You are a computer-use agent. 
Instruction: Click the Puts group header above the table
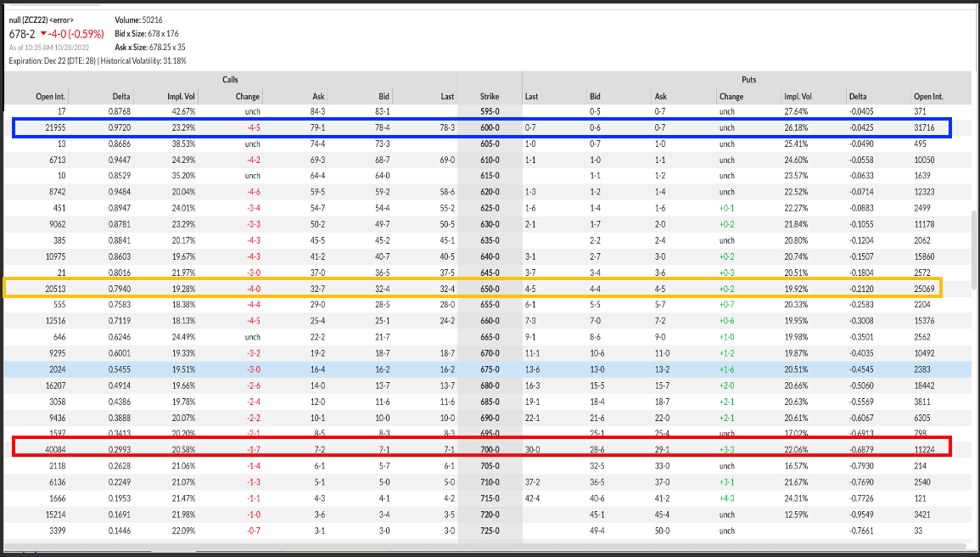click(x=748, y=80)
